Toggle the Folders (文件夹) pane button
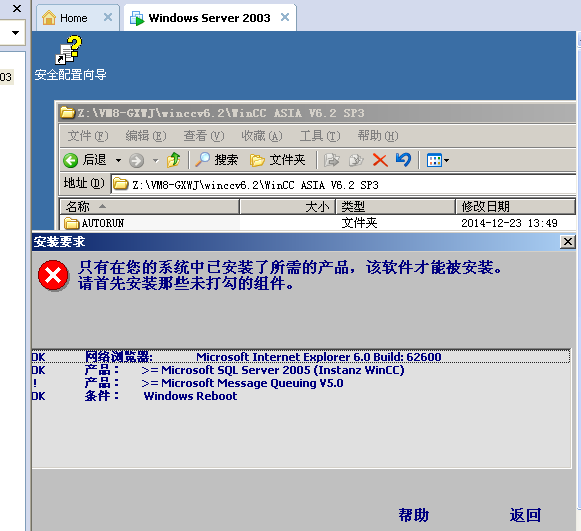Viewport: 581px width, 531px height. (277, 160)
